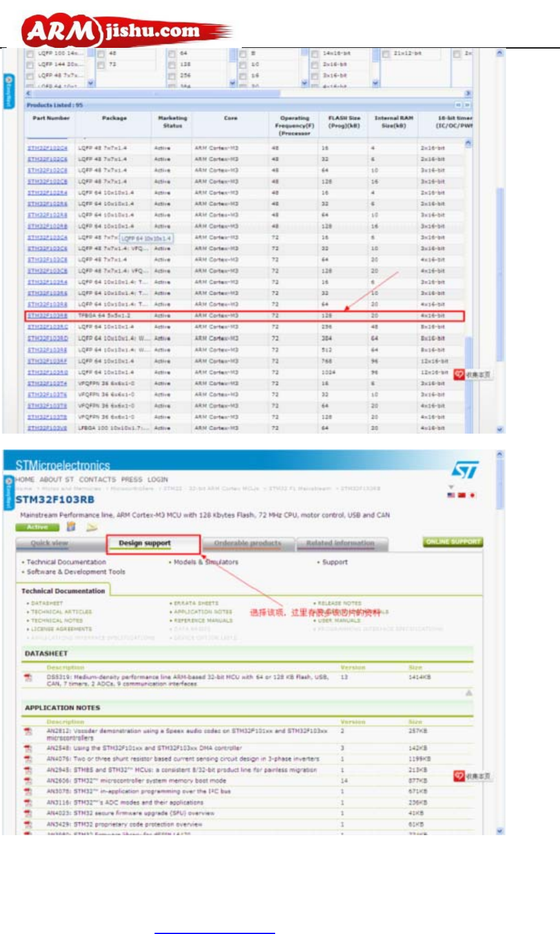560x934 pixels.
Task: Click back-to-top arrow below DATASHEET section
Action: [468, 693]
